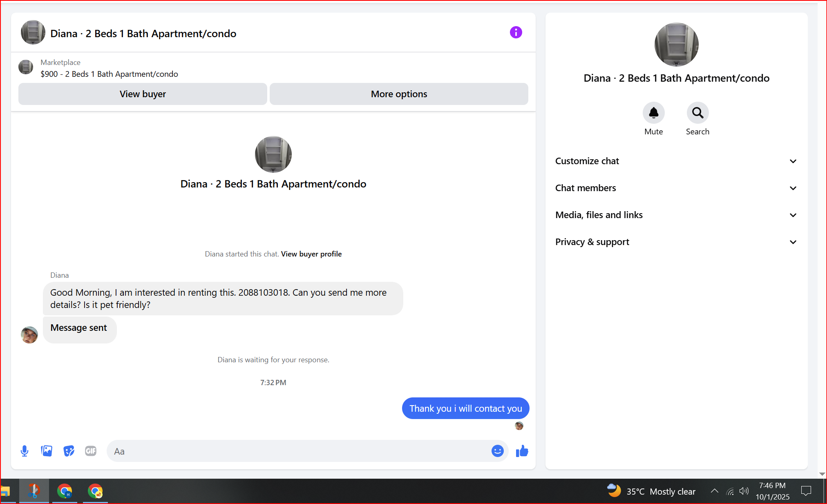Click the View buyer button
Image resolution: width=827 pixels, height=504 pixels.
[x=143, y=94]
